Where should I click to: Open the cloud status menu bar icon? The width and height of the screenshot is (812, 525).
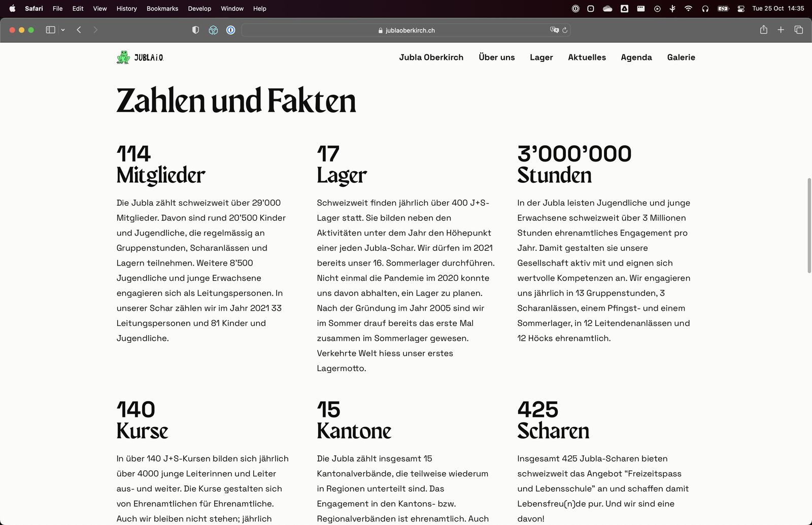(x=607, y=8)
